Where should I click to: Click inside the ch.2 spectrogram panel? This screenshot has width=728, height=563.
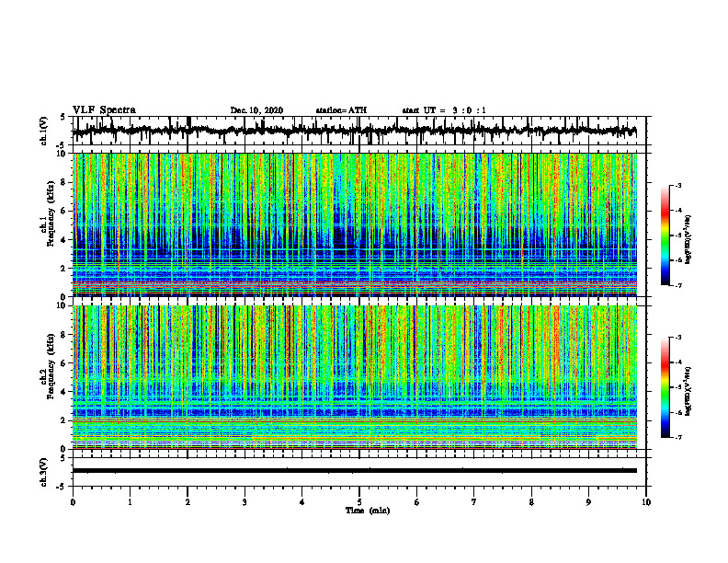click(x=355, y=377)
